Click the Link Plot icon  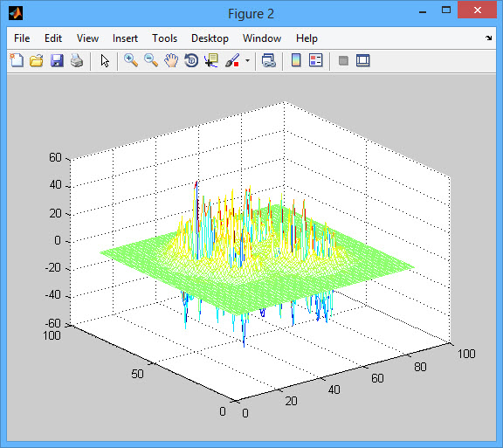[268, 60]
